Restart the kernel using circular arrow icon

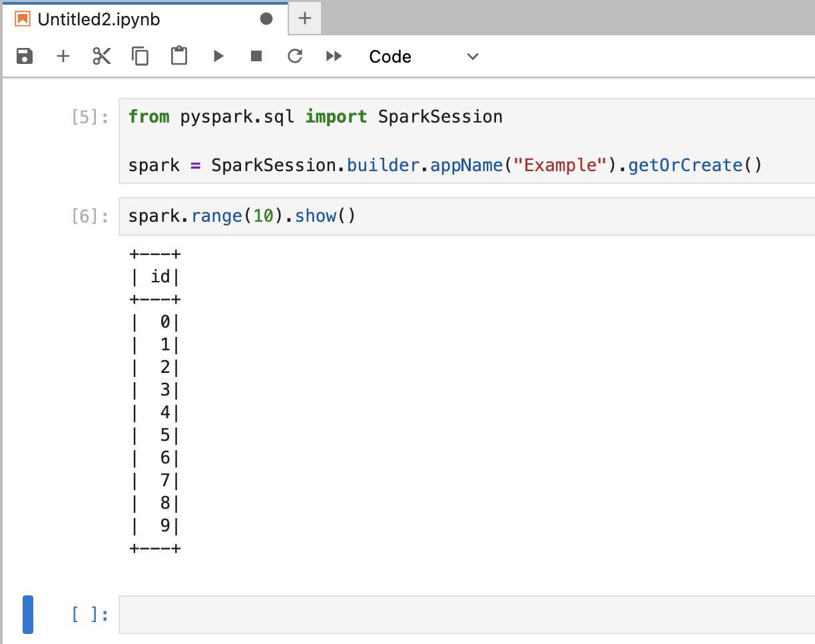click(295, 57)
